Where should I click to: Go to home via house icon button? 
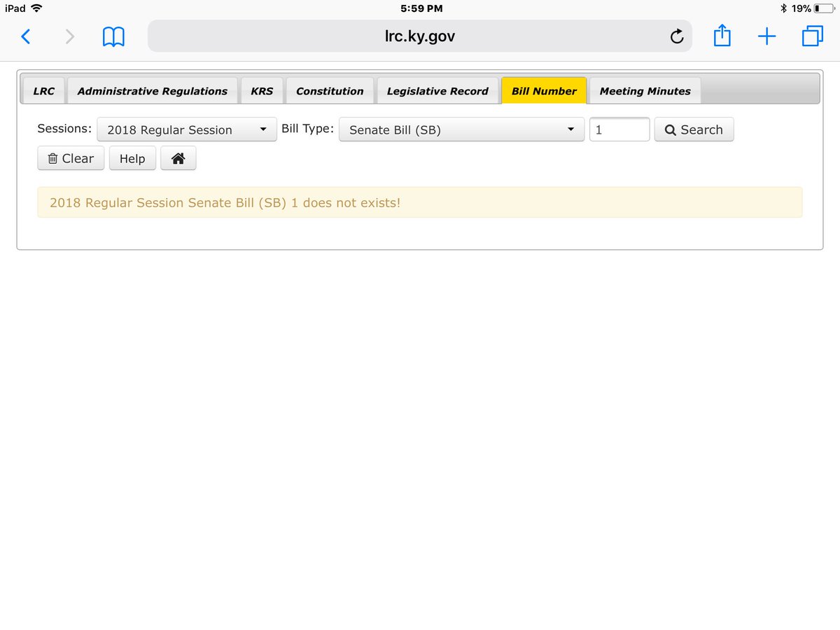(178, 158)
